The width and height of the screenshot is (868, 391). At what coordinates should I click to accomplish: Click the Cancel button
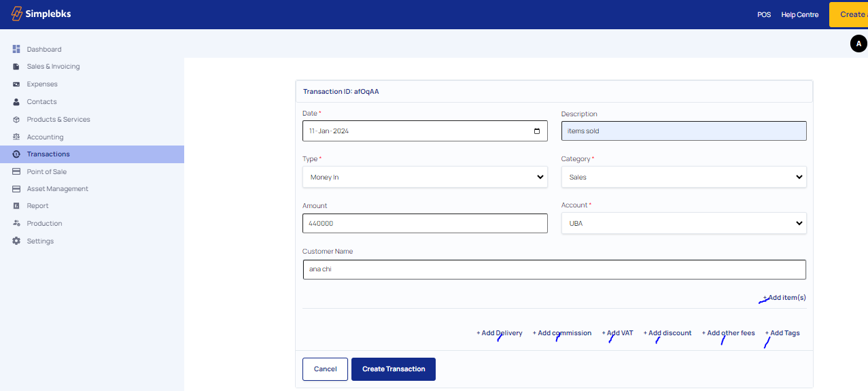(x=325, y=369)
